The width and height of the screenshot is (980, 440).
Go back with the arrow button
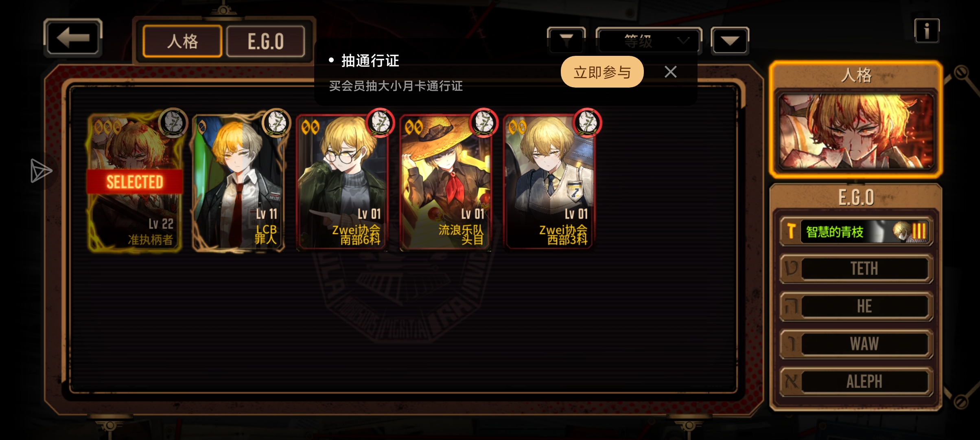coord(73,37)
